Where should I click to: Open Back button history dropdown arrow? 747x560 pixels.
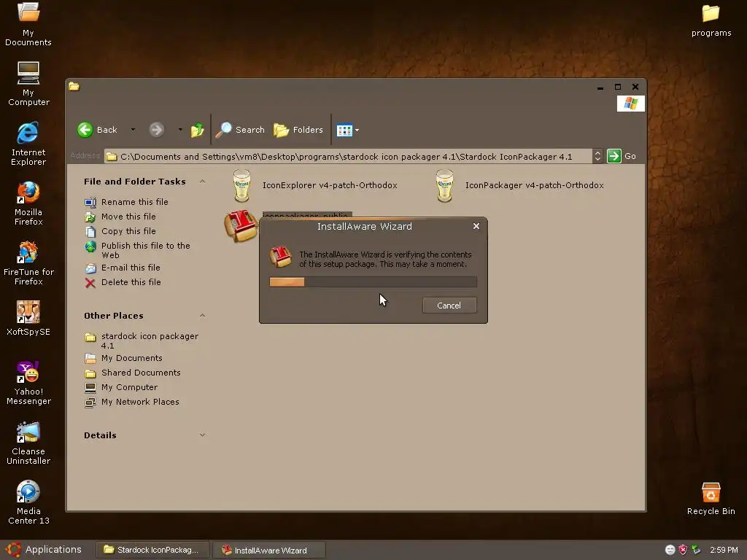point(133,130)
